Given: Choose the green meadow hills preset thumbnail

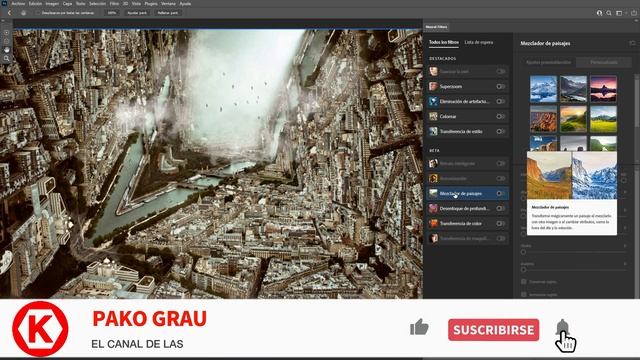Looking at the screenshot, I should (x=603, y=119).
